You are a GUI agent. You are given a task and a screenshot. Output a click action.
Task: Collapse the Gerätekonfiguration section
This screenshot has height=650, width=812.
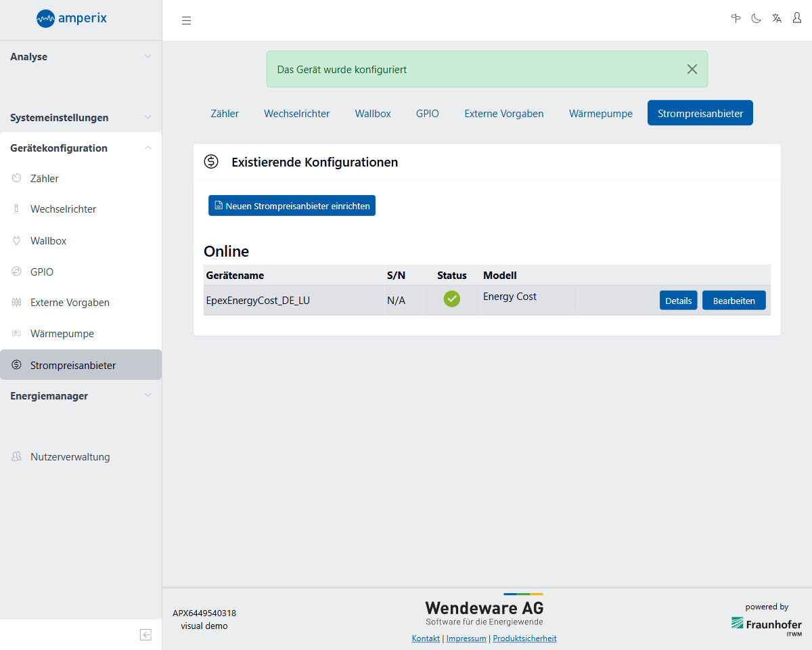tap(80, 148)
